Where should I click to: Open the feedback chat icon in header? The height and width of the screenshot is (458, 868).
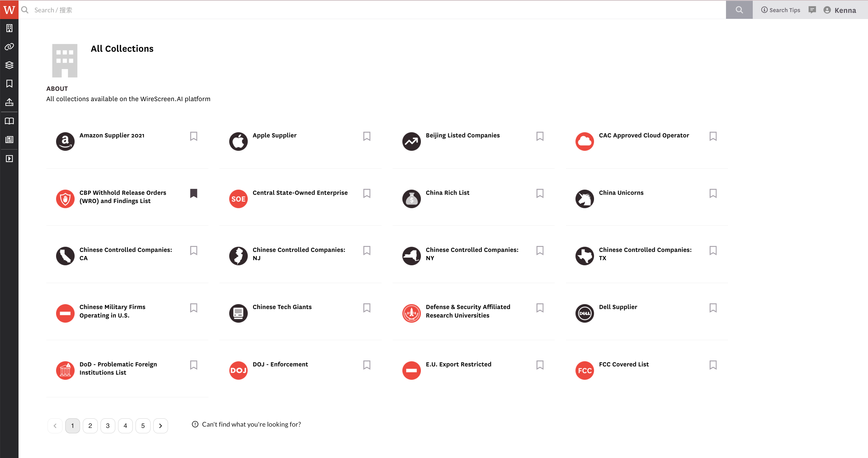[x=812, y=10]
